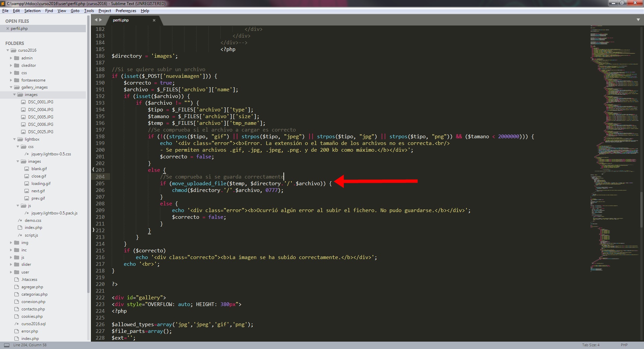Open the Goto menu
This screenshot has height=349, width=644.
pyautogui.click(x=75, y=11)
